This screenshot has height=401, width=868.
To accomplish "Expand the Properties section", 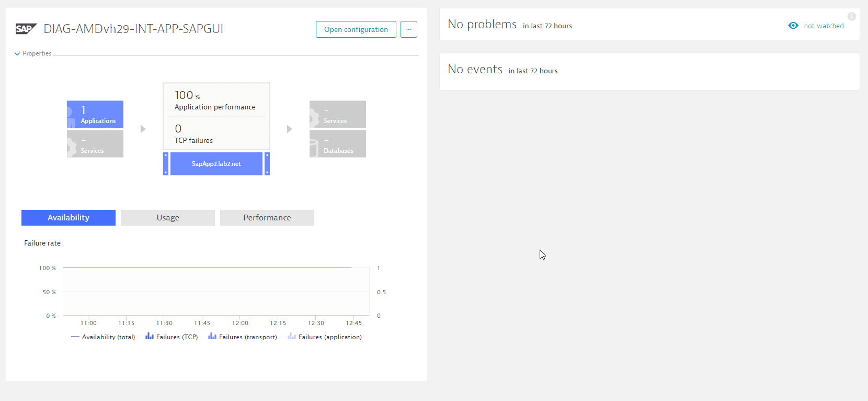I will [33, 53].
